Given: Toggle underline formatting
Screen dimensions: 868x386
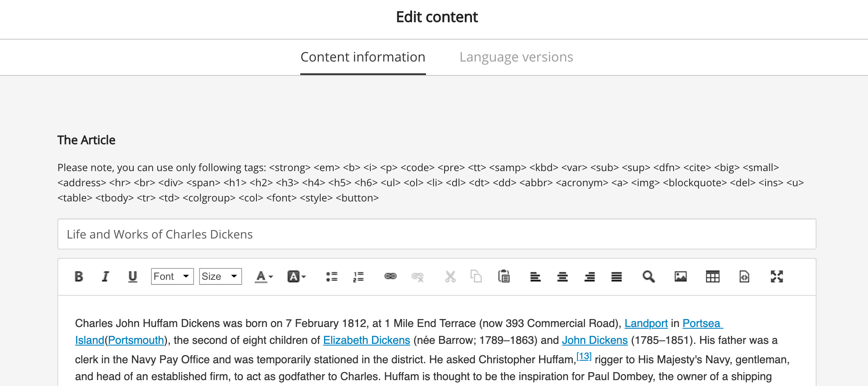Looking at the screenshot, I should tap(132, 276).
